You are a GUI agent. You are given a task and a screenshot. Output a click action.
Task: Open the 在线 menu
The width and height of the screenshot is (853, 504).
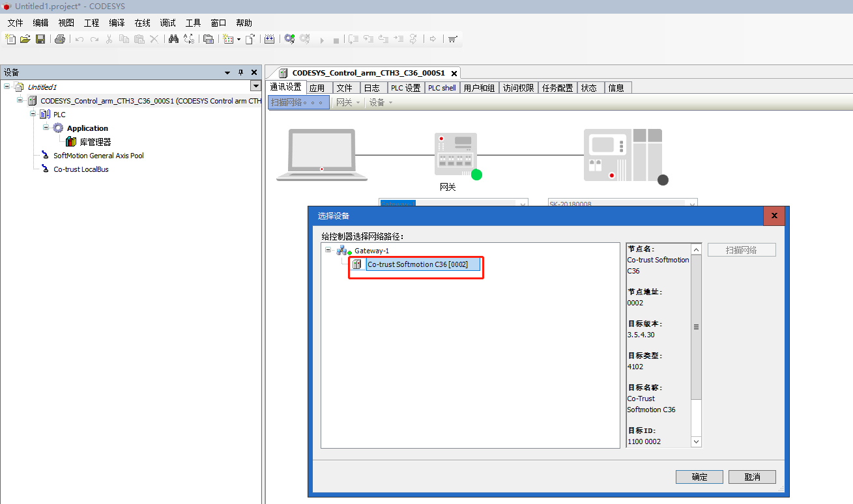(x=142, y=23)
